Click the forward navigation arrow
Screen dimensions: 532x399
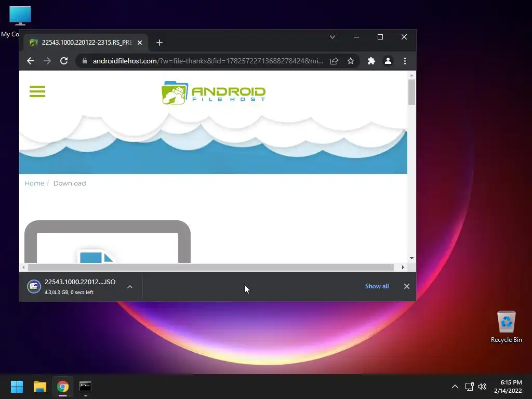pos(47,61)
